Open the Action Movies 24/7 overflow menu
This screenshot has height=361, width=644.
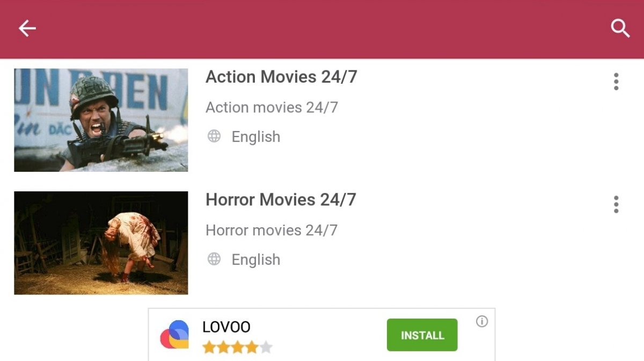[616, 82]
